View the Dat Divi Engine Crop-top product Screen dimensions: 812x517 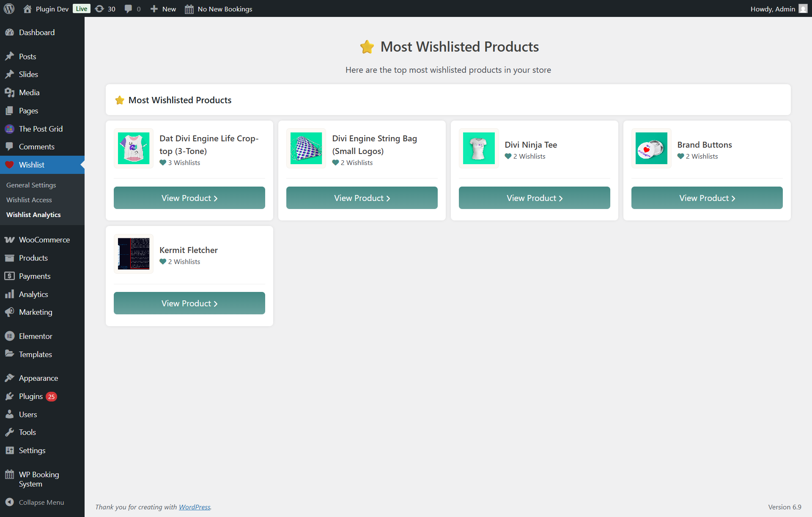click(x=189, y=198)
